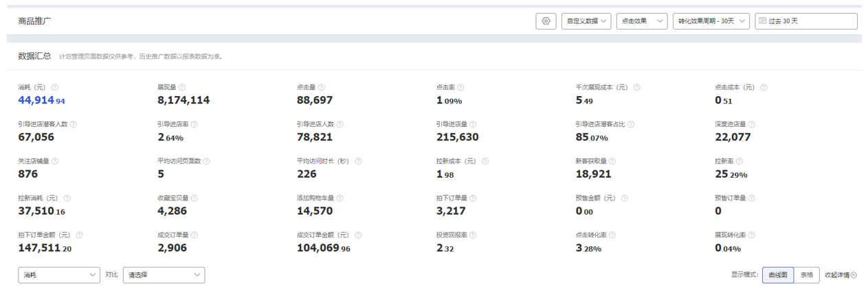Click help icon beside 平均访问时长（秒）

click(x=358, y=161)
